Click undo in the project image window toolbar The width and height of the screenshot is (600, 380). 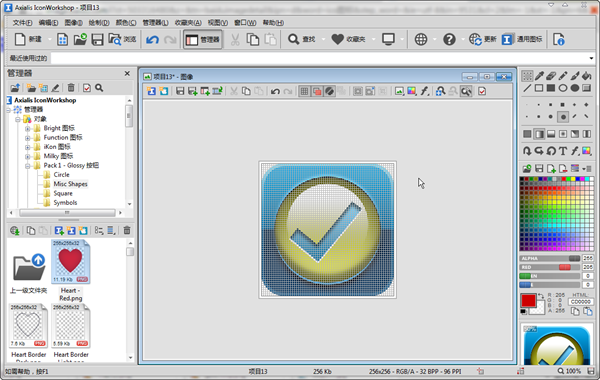pos(275,91)
